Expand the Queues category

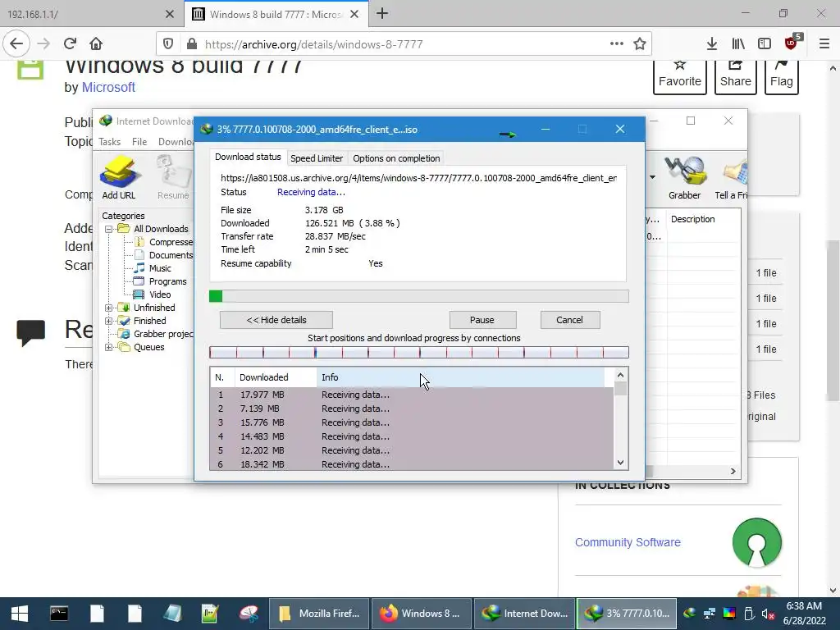click(x=109, y=347)
